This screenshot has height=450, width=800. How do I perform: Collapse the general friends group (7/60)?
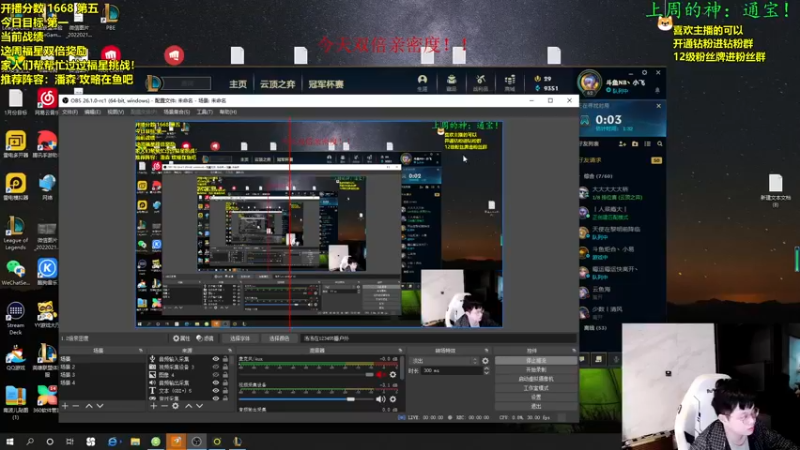click(597, 176)
